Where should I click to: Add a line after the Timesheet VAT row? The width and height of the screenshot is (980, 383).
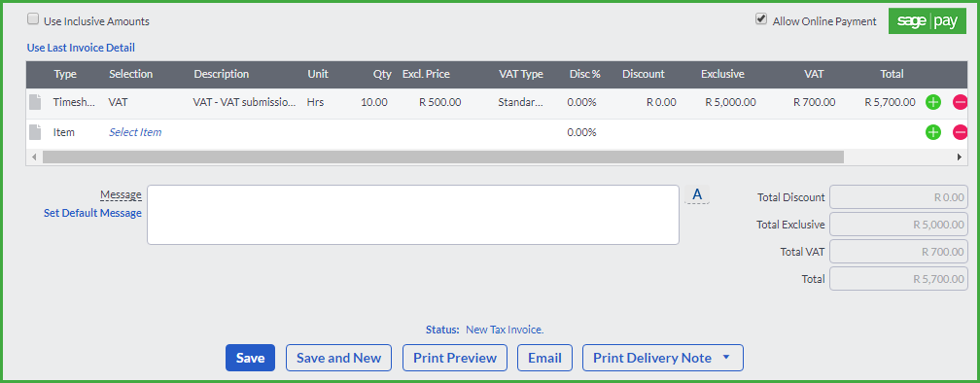tap(932, 102)
